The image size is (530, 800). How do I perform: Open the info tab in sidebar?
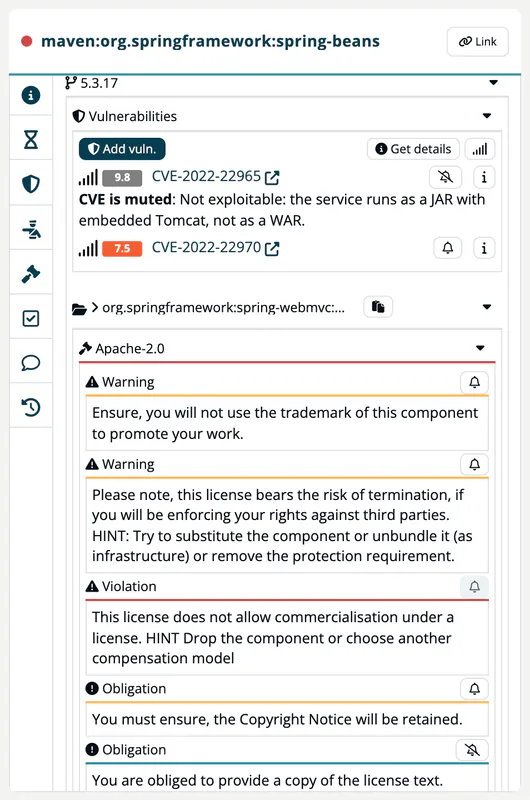pyautogui.click(x=31, y=95)
